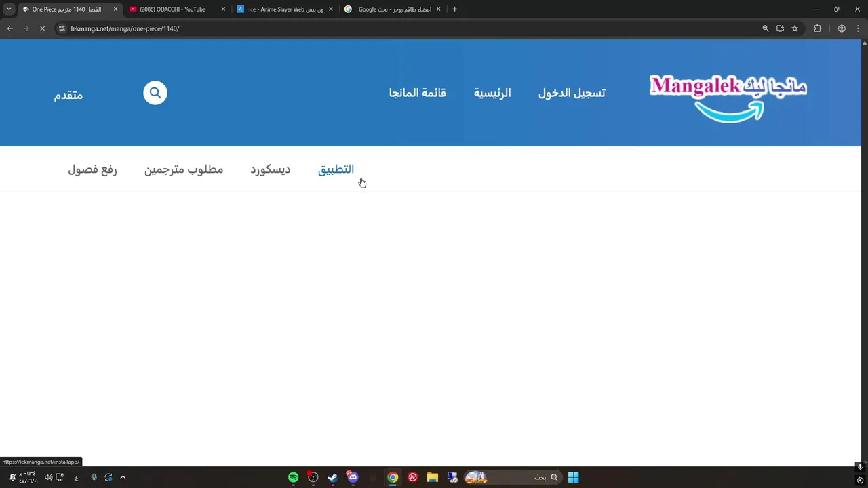Select رفع فصول upload chapters item
Viewport: 868px width, 488px height.
pos(92,169)
